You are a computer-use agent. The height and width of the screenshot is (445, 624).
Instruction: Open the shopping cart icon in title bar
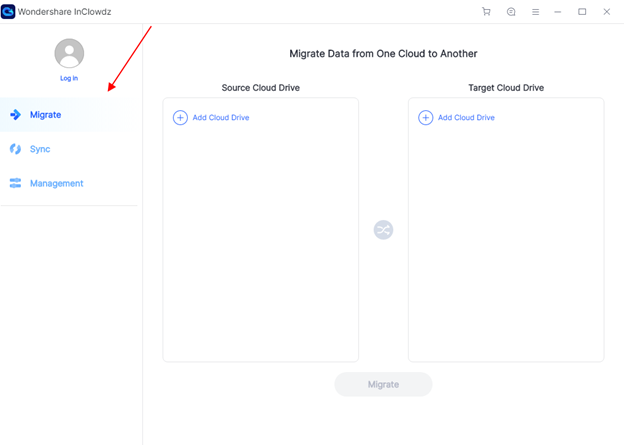pyautogui.click(x=486, y=12)
